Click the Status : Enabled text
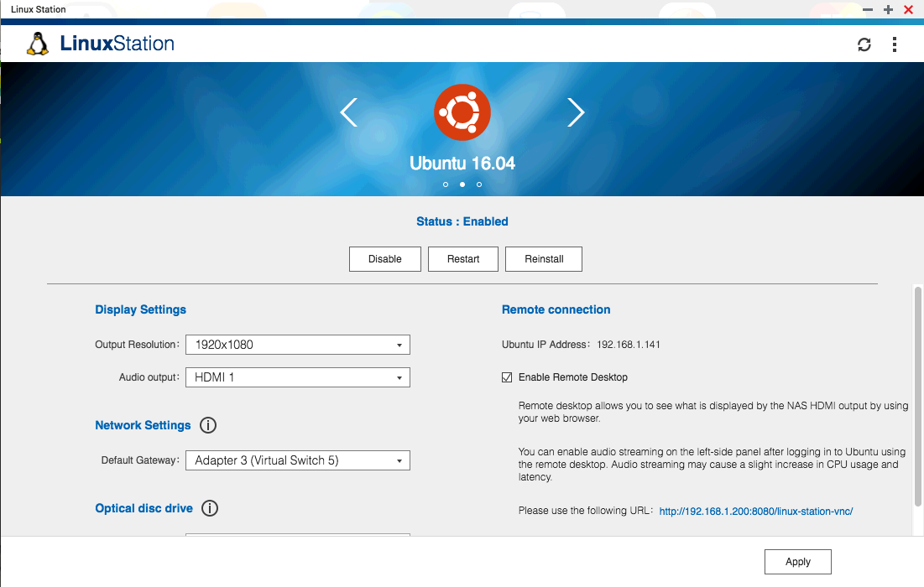Viewport: 924px width, 587px height. pyautogui.click(x=462, y=221)
